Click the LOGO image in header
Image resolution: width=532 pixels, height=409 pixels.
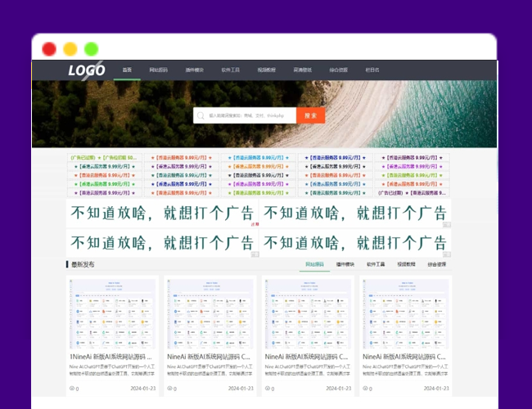click(86, 70)
